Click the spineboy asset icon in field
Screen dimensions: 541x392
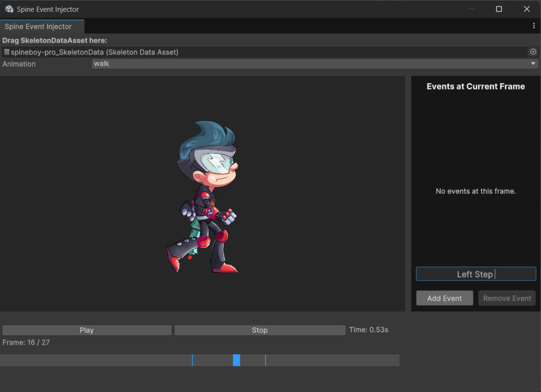pos(6,52)
